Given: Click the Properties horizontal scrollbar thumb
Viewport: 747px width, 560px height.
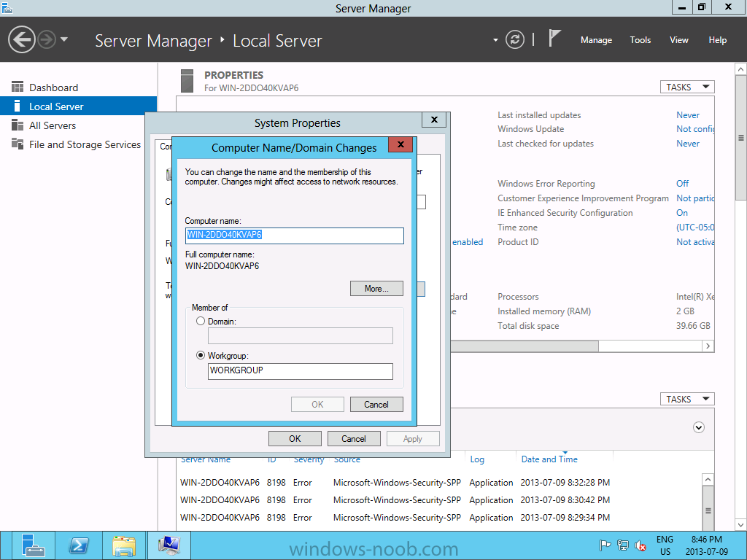Looking at the screenshot, I should [524, 346].
